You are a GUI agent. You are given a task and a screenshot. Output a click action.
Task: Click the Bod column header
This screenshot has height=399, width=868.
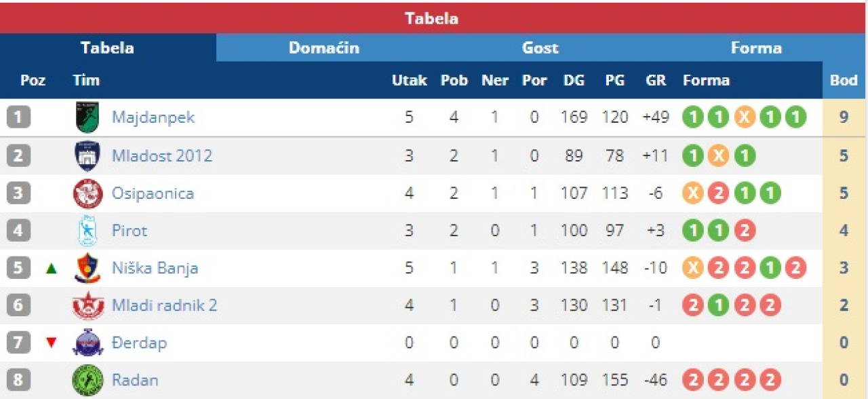tap(844, 80)
